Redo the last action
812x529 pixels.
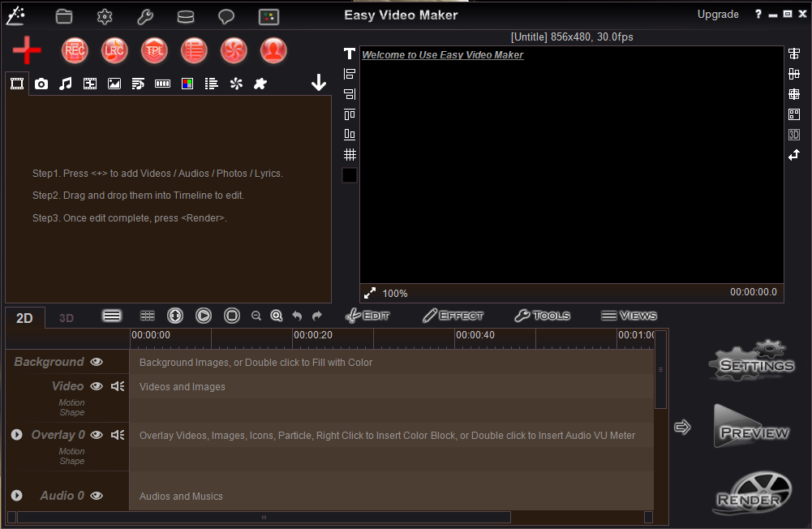click(317, 316)
